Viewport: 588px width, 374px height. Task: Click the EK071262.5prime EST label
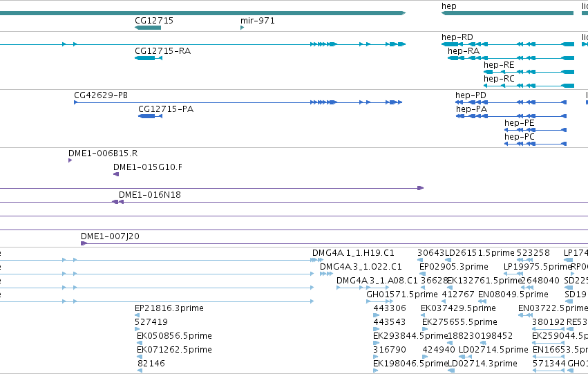174,350
